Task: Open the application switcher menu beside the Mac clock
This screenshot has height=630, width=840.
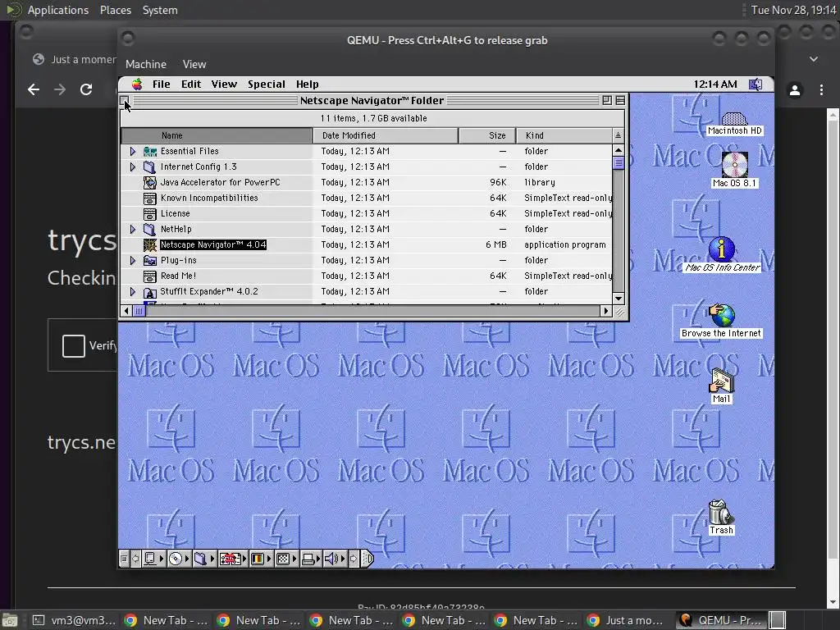Action: 756,84
